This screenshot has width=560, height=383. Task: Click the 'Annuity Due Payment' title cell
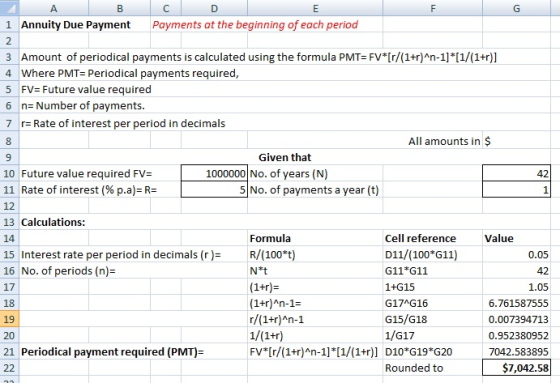pyautogui.click(x=76, y=25)
